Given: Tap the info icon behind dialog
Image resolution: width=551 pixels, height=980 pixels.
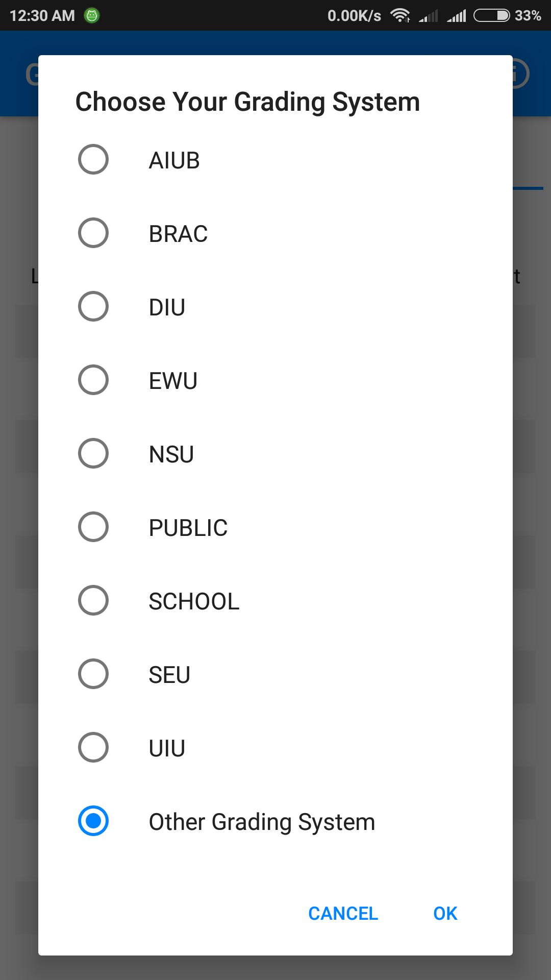Looking at the screenshot, I should click(520, 74).
